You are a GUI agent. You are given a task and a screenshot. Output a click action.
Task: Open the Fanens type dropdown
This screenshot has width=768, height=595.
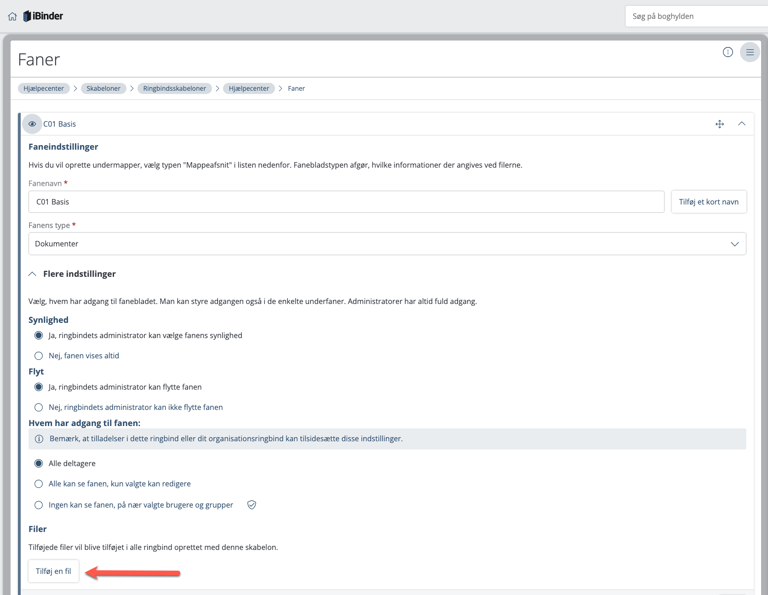point(387,244)
